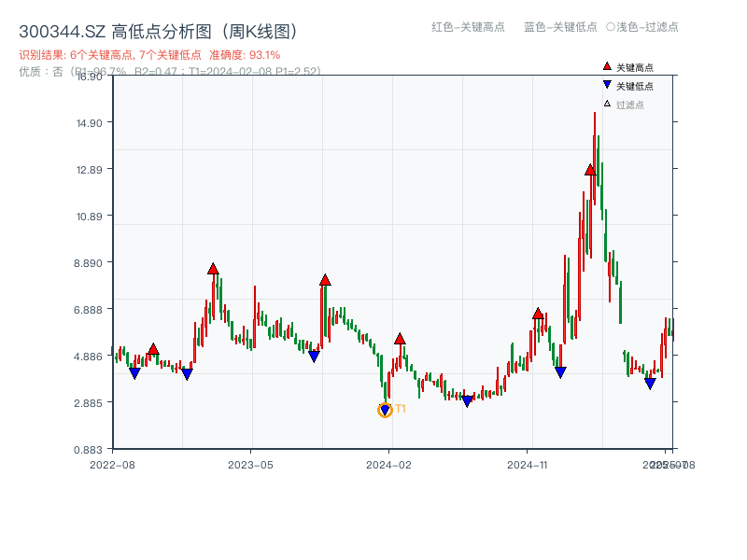
Task: Click the blue low-point triangle near the 2024-02 bottom
Action: pyautogui.click(x=385, y=408)
